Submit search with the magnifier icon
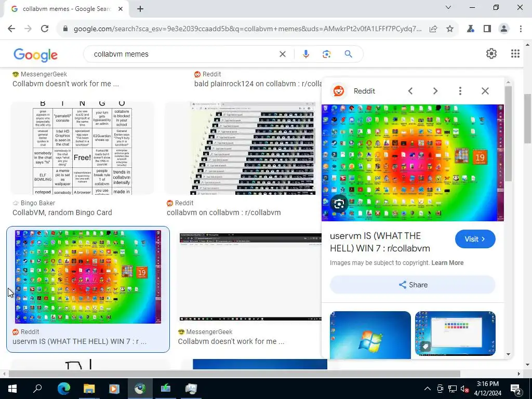Image resolution: width=532 pixels, height=399 pixels. coord(349,54)
